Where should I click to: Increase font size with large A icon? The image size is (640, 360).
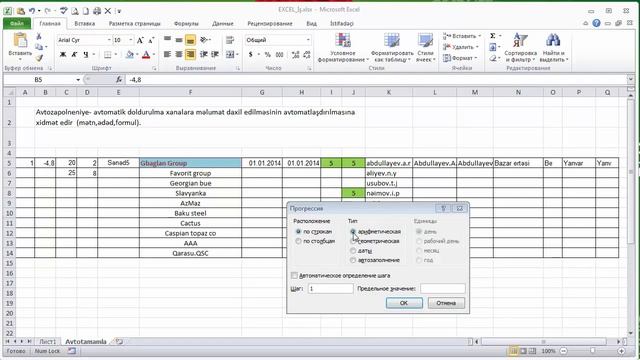pyautogui.click(x=140, y=40)
